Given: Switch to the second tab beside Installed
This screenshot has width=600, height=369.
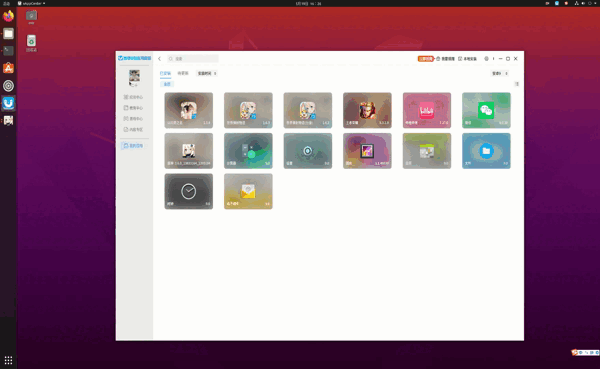Looking at the screenshot, I should click(183, 73).
